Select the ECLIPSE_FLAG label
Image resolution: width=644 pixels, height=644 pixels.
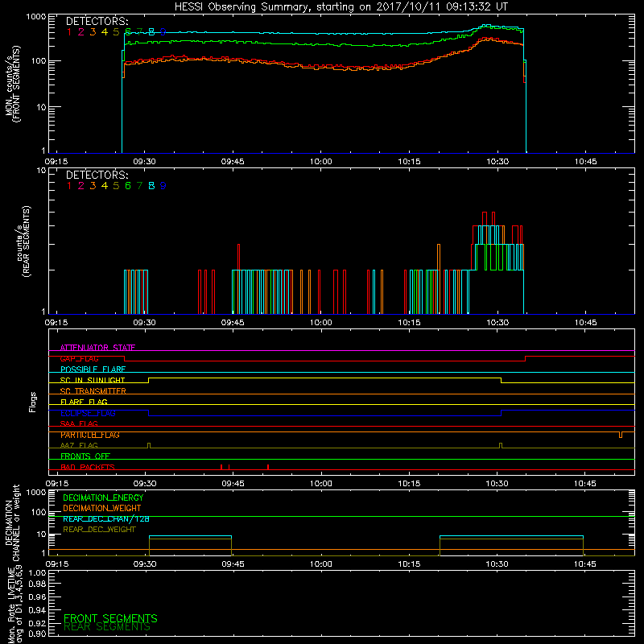tap(88, 413)
